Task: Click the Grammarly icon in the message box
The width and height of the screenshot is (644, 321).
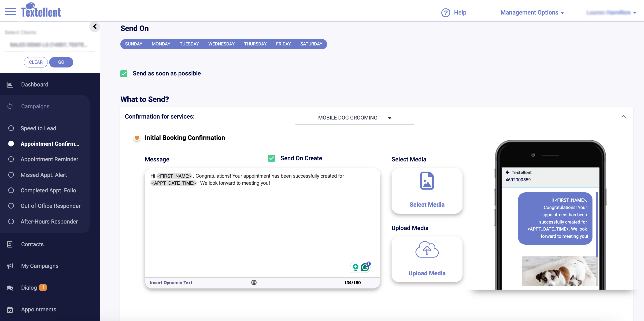Action: [x=365, y=267]
